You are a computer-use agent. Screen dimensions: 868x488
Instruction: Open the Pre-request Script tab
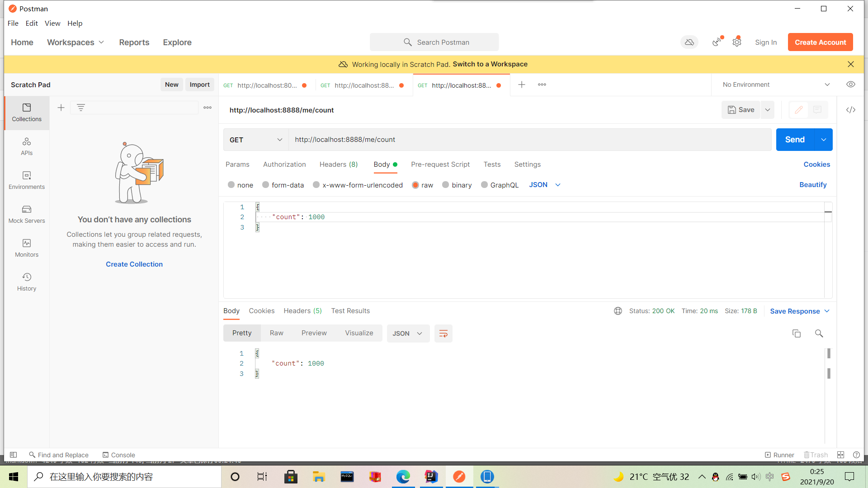(x=440, y=164)
